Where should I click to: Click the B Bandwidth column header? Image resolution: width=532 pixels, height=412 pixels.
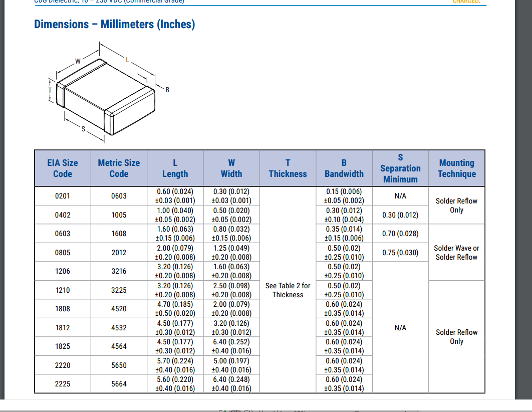click(x=344, y=168)
